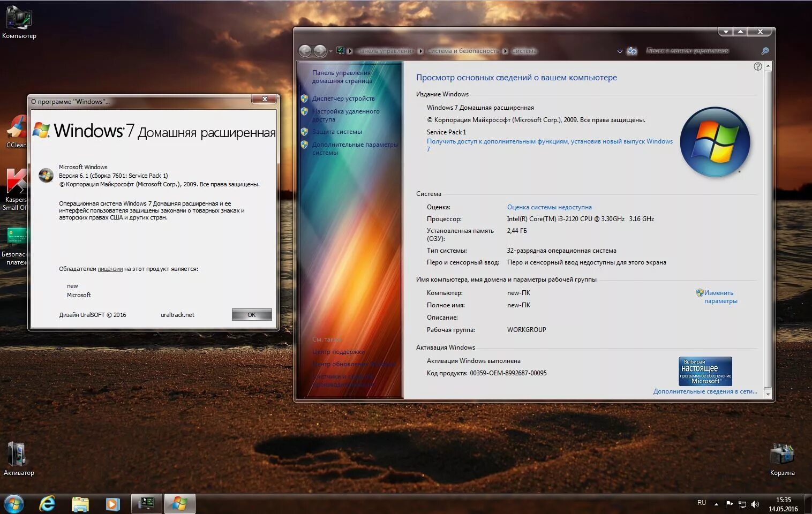
Task: Open Настройка удаленного доступа link
Action: 345,115
